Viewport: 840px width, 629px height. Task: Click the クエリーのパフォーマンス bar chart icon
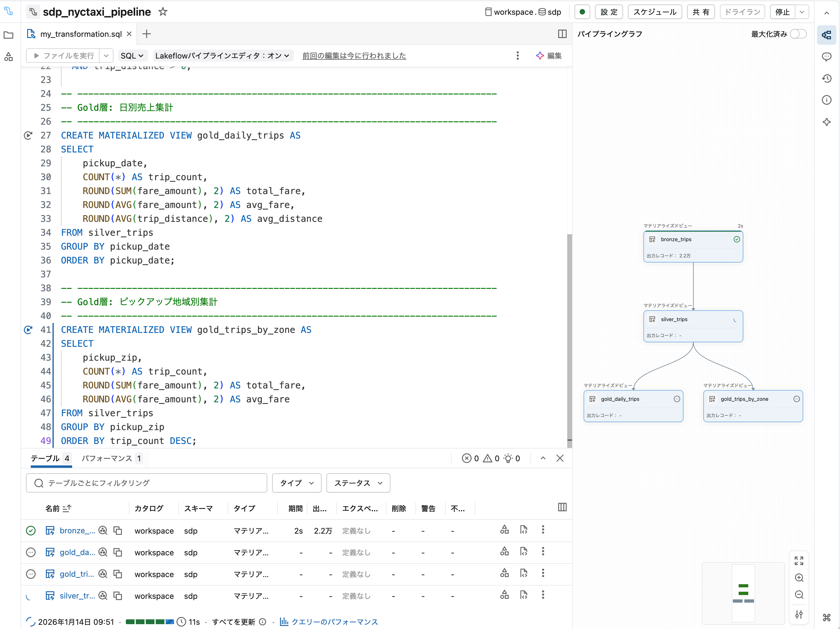click(x=283, y=622)
